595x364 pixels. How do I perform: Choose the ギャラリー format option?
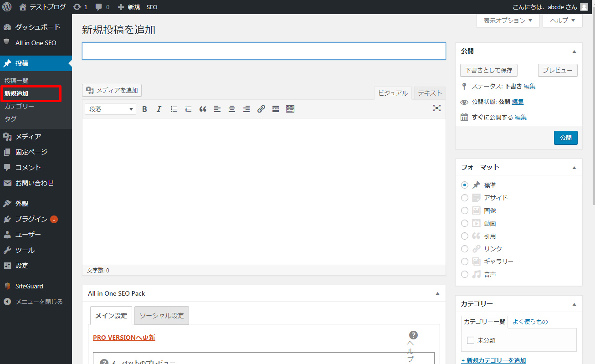(465, 261)
